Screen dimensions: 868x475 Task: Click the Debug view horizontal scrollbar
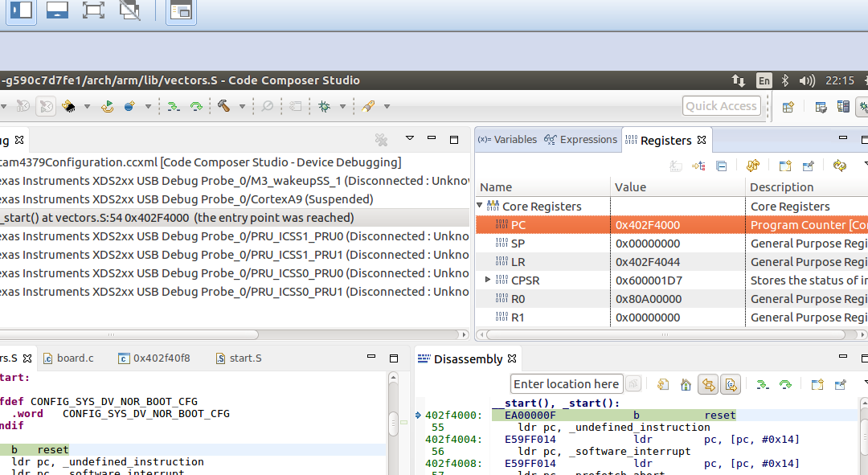[x=129, y=334]
